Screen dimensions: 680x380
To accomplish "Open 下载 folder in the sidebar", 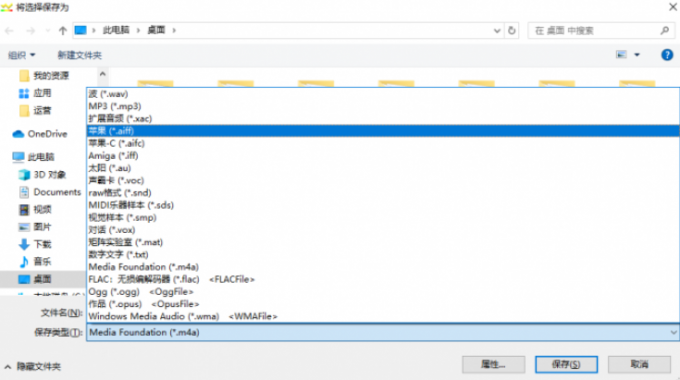I will (35, 244).
